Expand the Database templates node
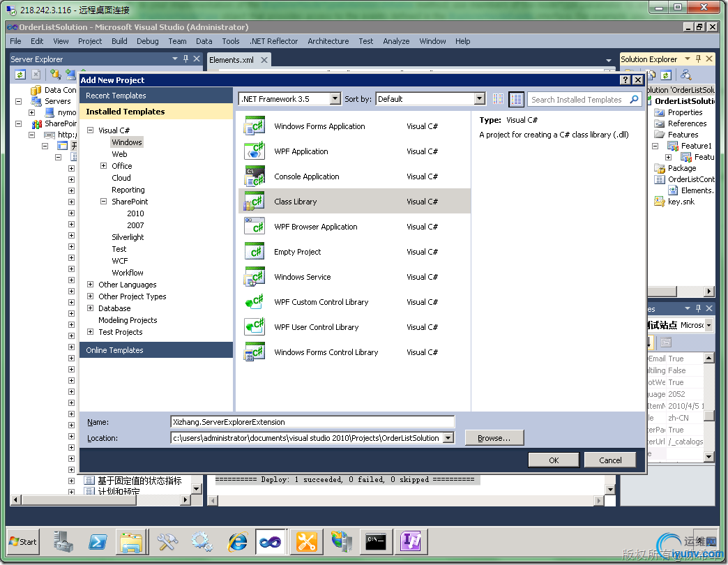 pos(91,308)
